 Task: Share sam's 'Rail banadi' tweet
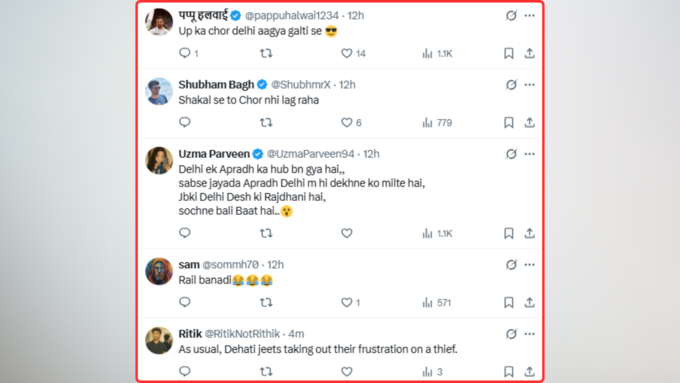click(x=530, y=302)
